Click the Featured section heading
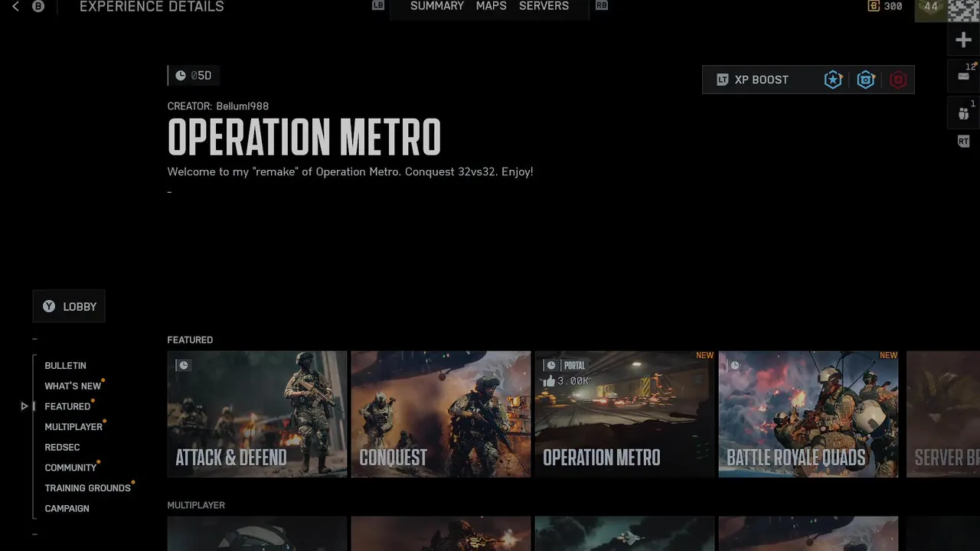Viewport: 980px width, 551px height. [190, 340]
